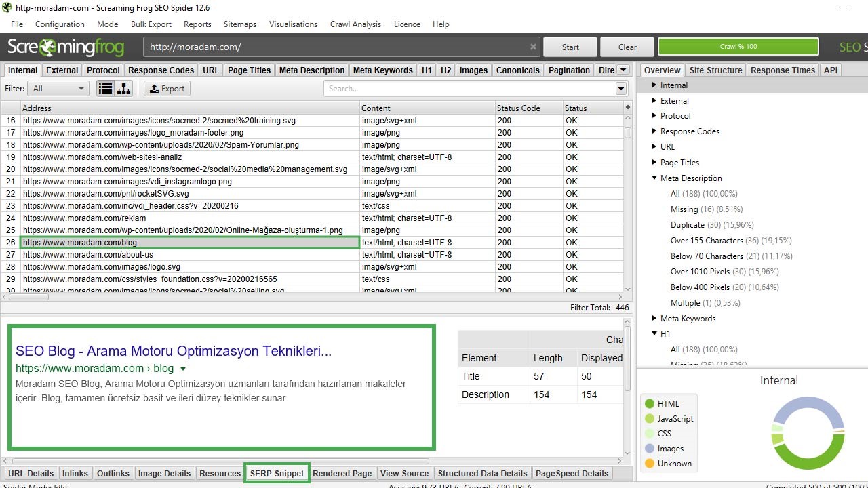Viewport: 868px width, 488px height.
Task: Show more tabs with overflow arrow
Action: point(623,70)
